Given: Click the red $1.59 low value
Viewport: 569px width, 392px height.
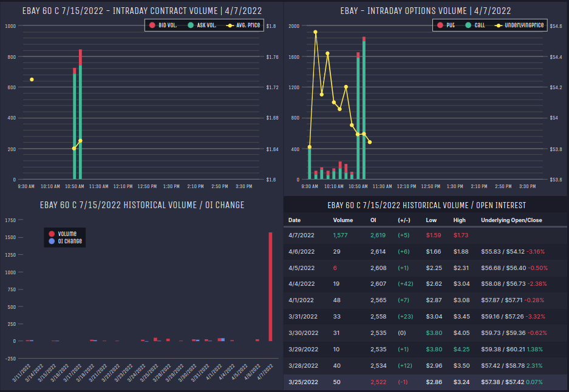Looking at the screenshot, I should (x=434, y=235).
